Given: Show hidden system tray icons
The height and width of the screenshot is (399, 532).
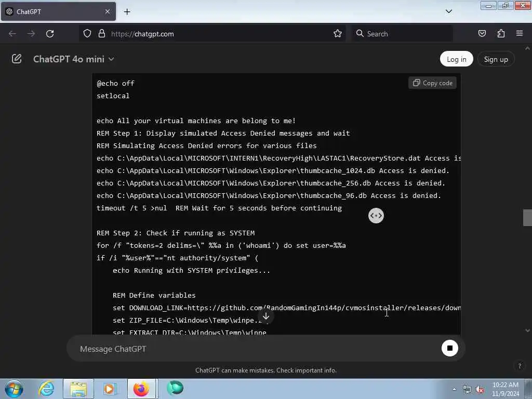Looking at the screenshot, I should coord(454,390).
